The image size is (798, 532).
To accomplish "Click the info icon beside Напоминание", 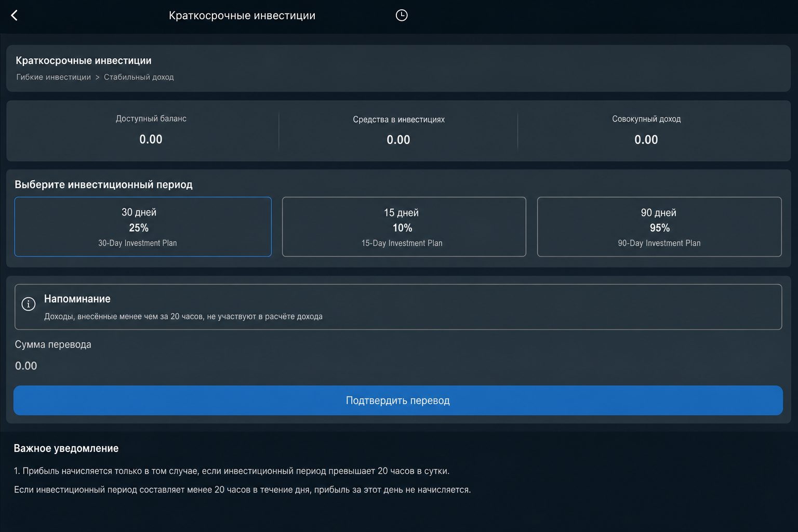I will coord(29,304).
